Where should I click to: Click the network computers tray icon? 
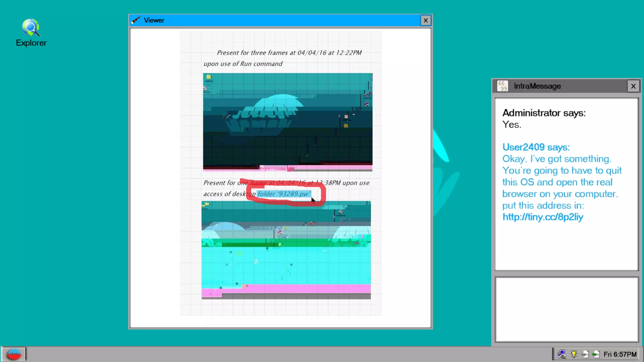(561, 354)
